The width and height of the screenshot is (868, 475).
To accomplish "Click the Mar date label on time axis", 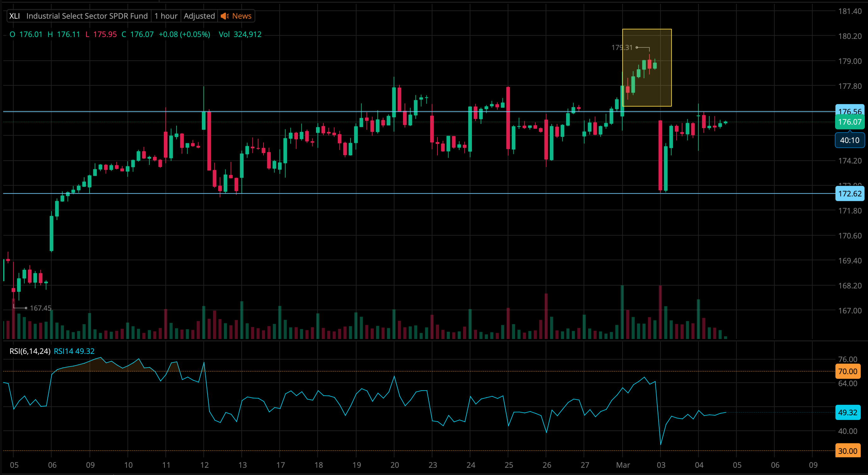I will 623,465.
